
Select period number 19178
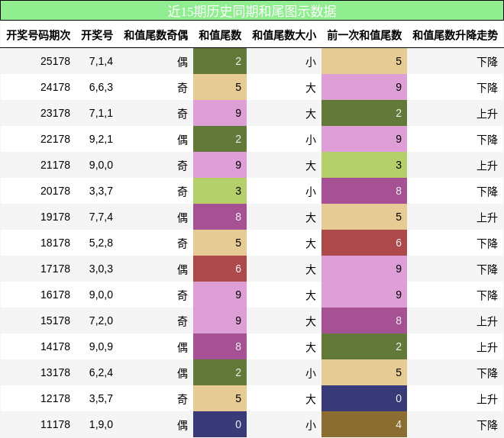[x=55, y=217]
